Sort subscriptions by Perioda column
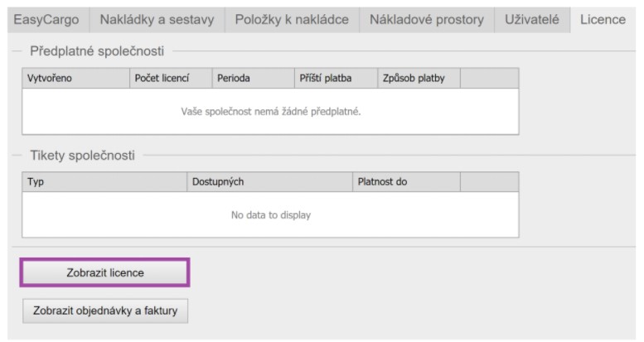This screenshot has height=342, width=644. (253, 79)
